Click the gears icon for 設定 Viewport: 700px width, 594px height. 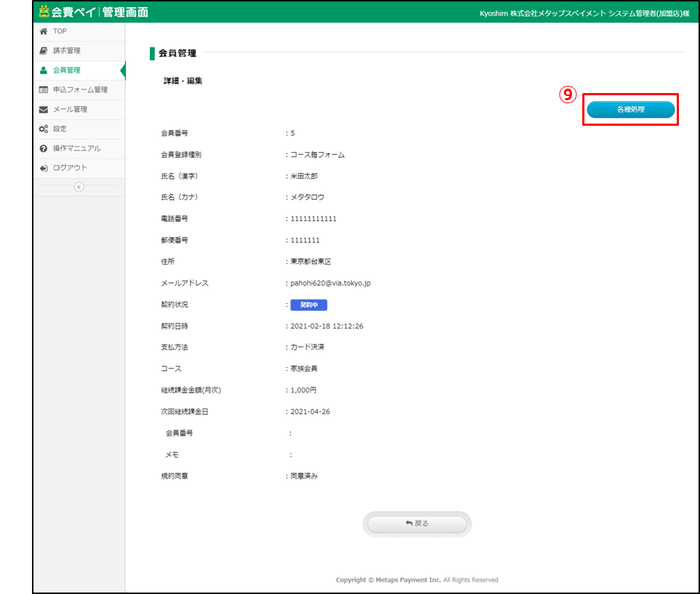tap(44, 129)
